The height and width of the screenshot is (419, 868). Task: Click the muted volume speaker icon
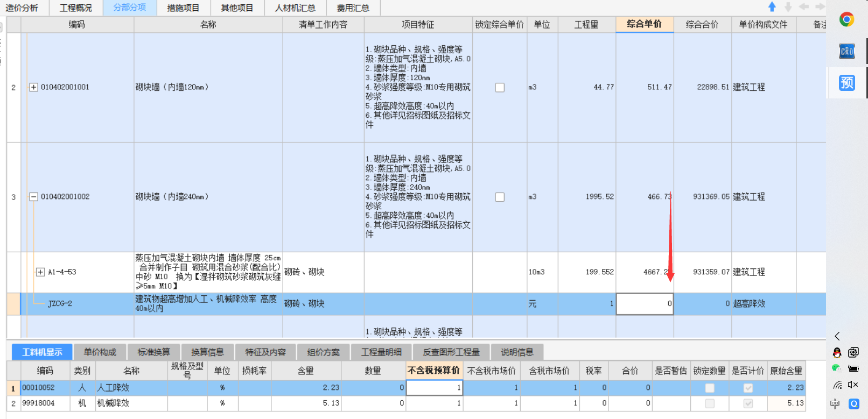point(853,385)
